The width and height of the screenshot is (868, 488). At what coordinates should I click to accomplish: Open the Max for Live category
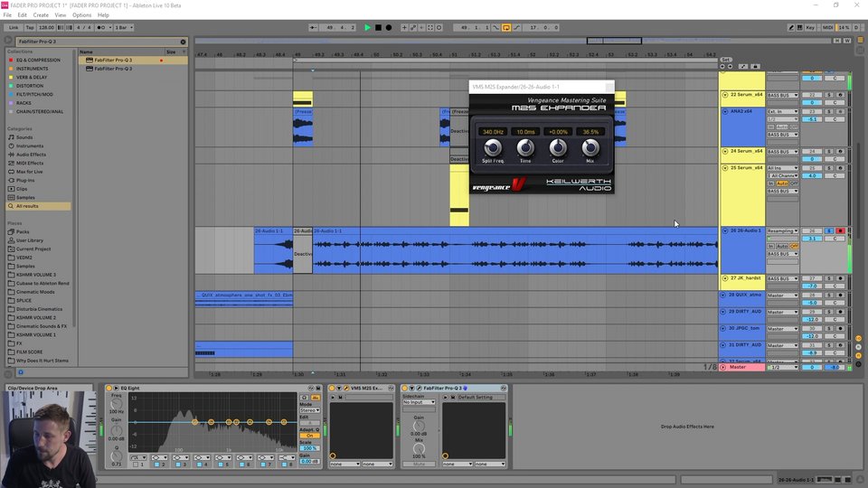[x=29, y=172]
